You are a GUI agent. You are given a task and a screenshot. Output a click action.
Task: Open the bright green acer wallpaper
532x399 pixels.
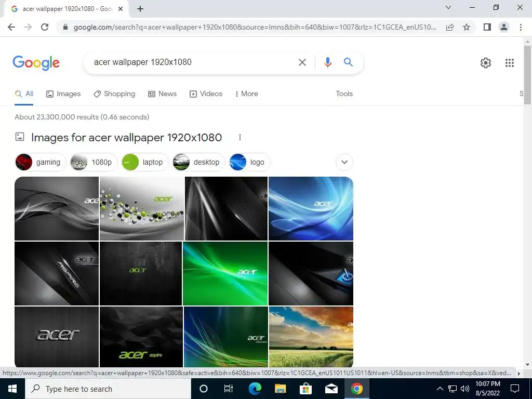click(x=225, y=273)
